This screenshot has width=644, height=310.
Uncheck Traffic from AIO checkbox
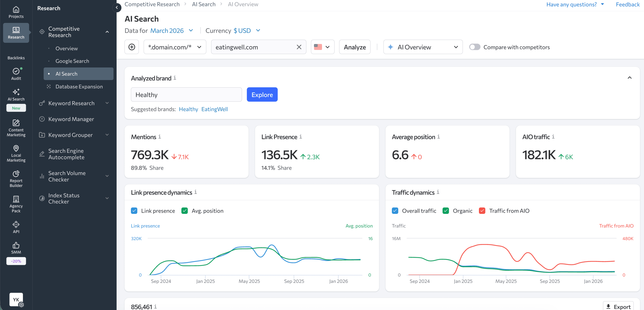point(482,211)
